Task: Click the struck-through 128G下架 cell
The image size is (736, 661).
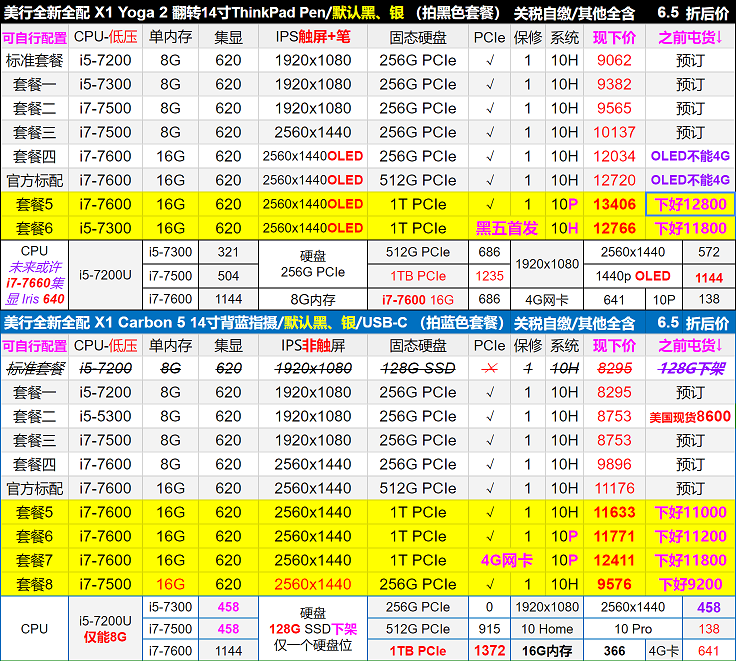Action: (x=690, y=369)
